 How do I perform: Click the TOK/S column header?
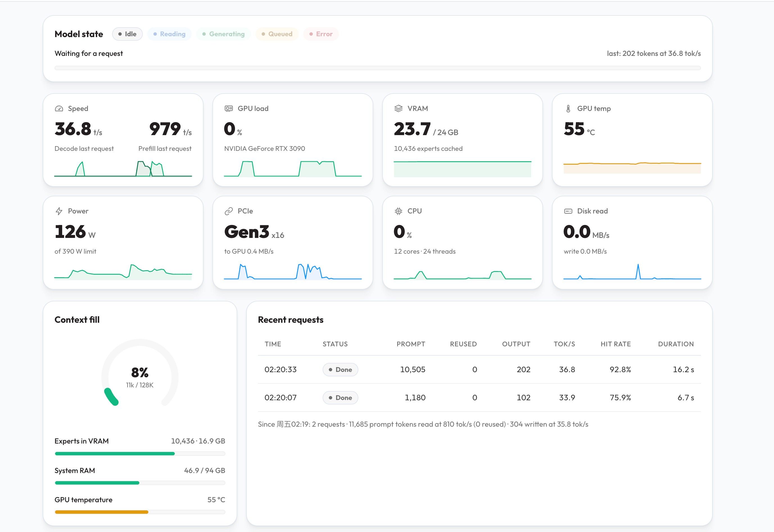point(564,344)
